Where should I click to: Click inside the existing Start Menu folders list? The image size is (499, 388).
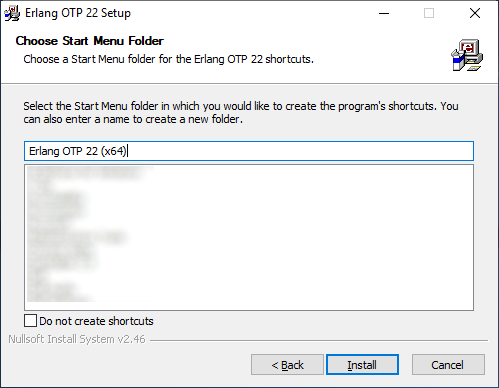[249, 237]
